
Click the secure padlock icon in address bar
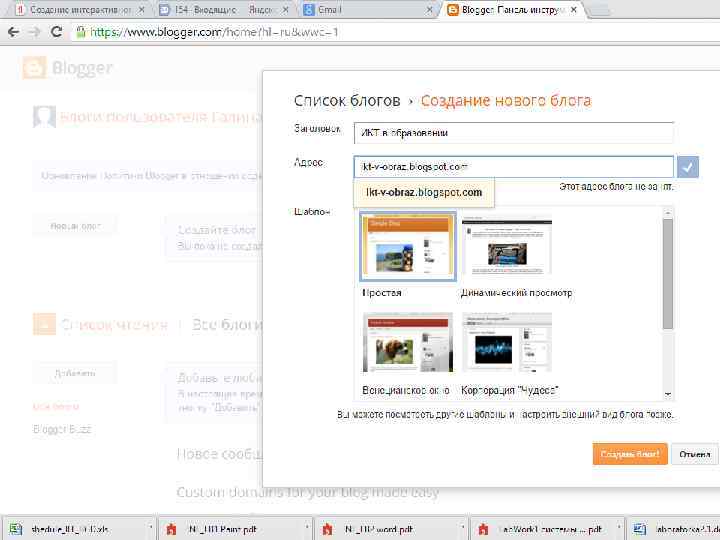click(x=81, y=32)
